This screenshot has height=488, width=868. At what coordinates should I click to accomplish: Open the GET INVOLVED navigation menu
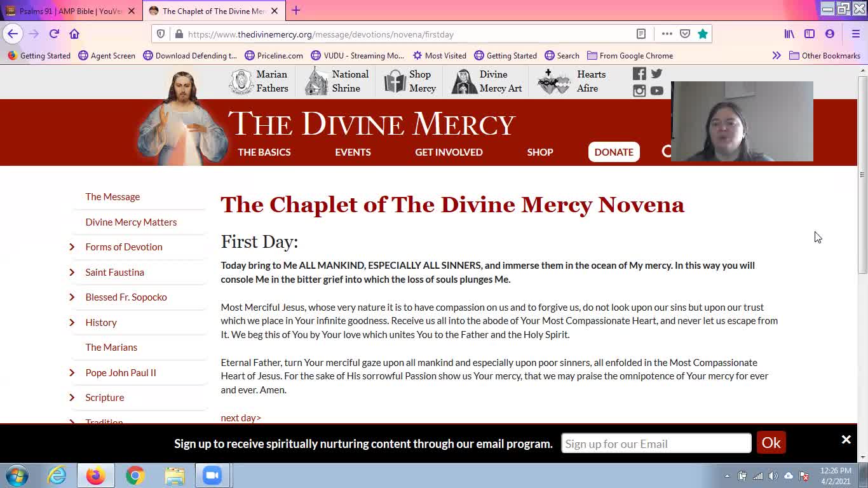[x=449, y=152]
